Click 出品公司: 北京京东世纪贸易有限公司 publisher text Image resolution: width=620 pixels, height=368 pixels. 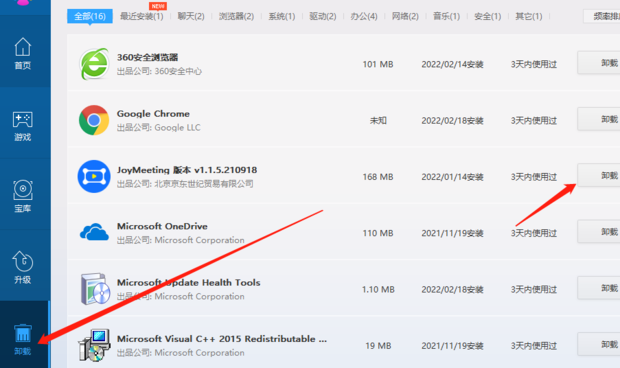[185, 184]
